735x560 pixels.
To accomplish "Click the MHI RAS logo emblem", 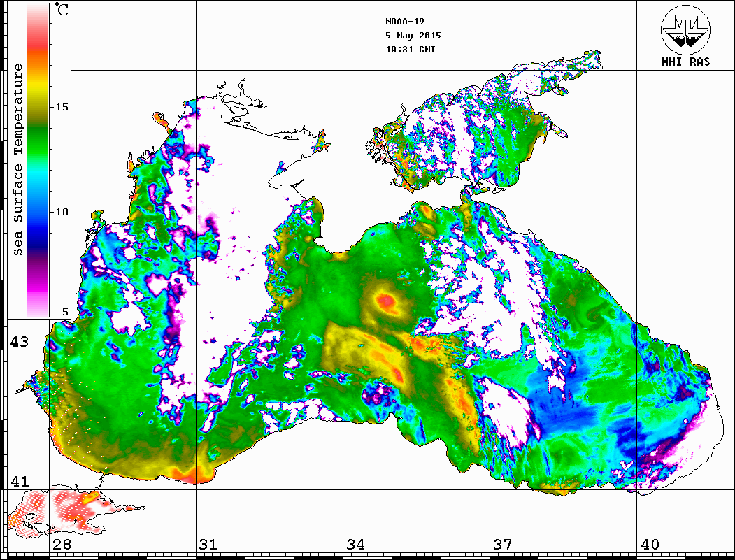I will click(x=686, y=29).
